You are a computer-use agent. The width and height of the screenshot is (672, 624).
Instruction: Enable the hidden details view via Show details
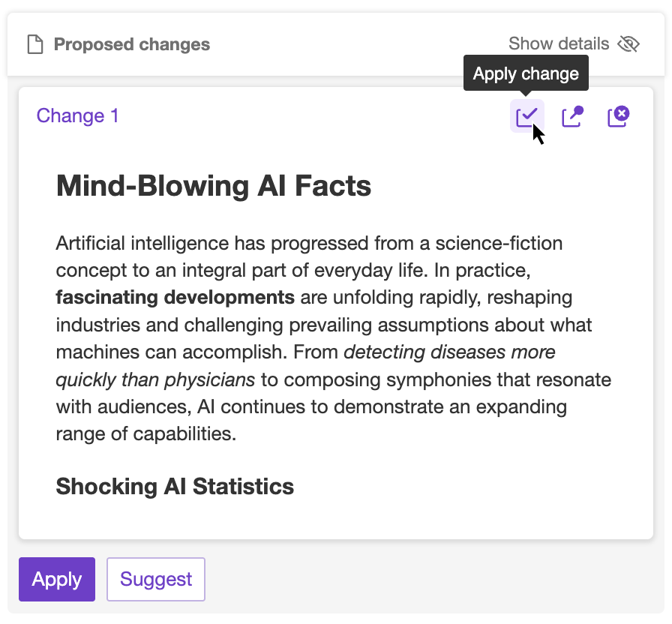[x=559, y=43]
